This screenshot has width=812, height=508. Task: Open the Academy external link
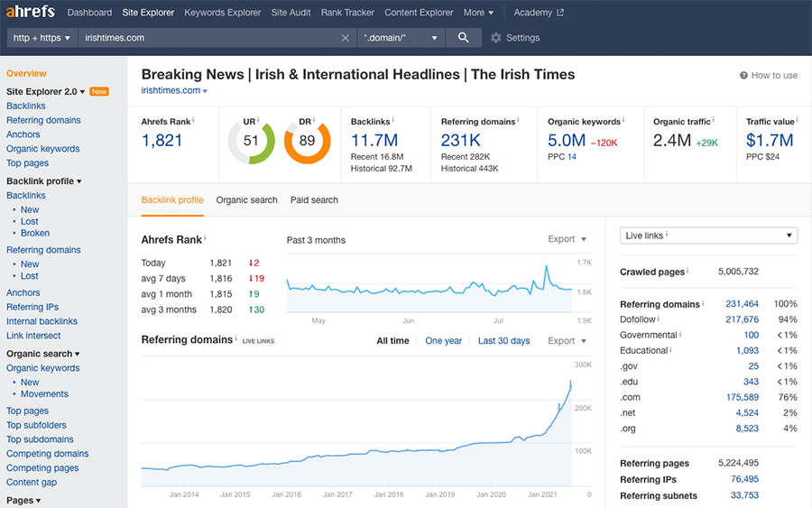(538, 13)
